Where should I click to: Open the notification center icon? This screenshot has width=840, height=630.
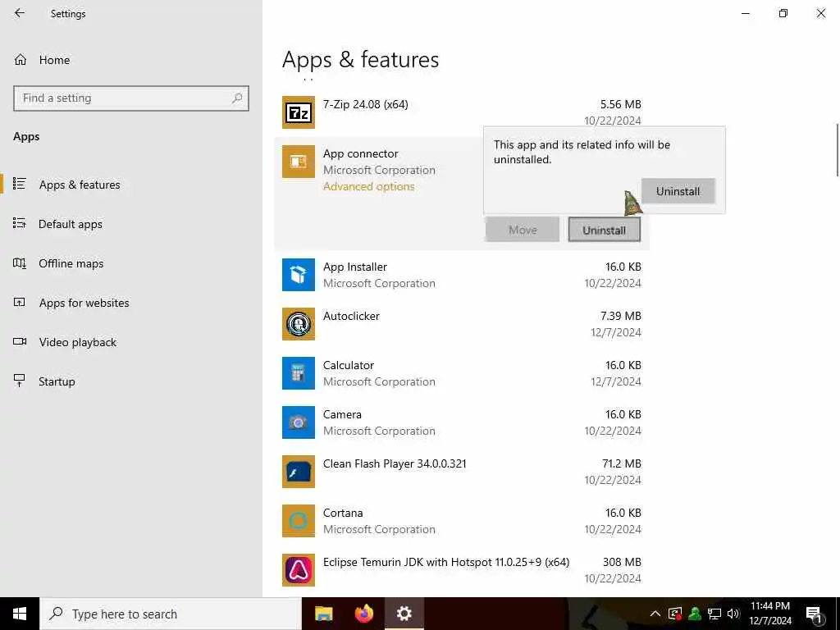coord(814,614)
